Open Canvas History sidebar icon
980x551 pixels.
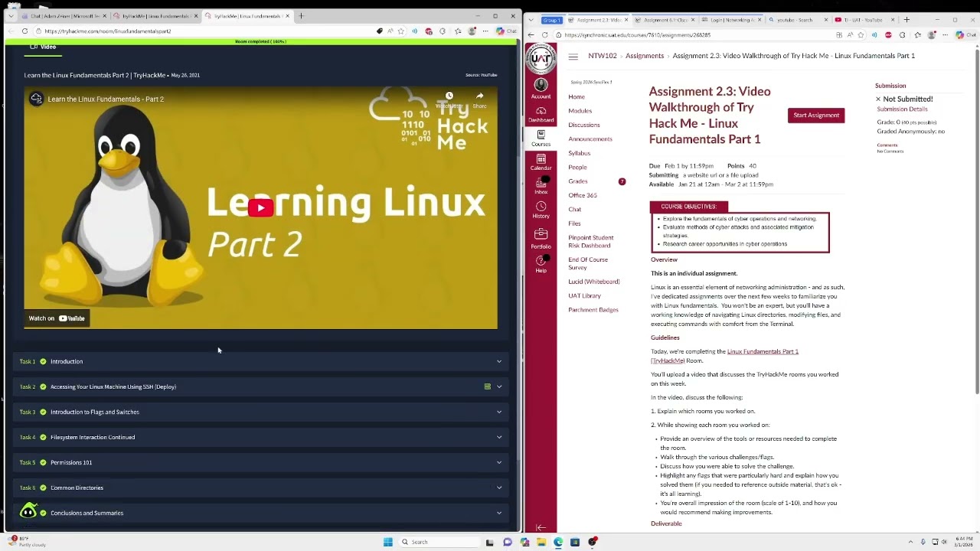541,210
